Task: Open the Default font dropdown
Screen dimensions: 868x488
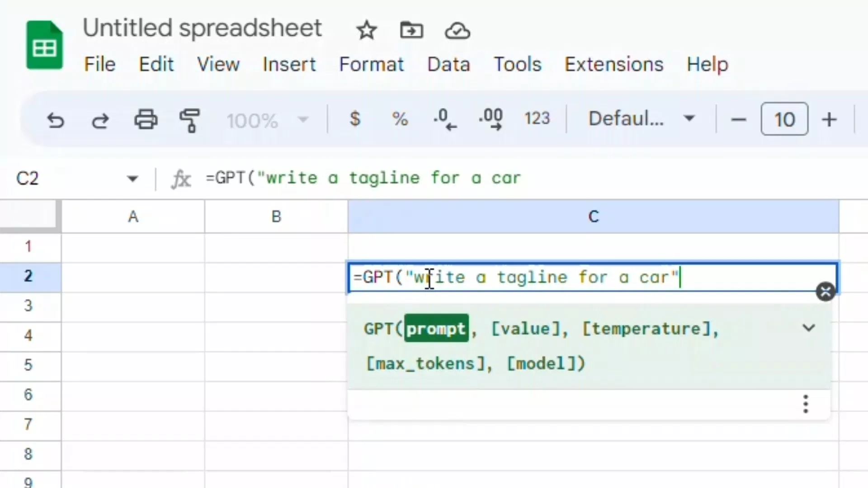Action: [642, 119]
